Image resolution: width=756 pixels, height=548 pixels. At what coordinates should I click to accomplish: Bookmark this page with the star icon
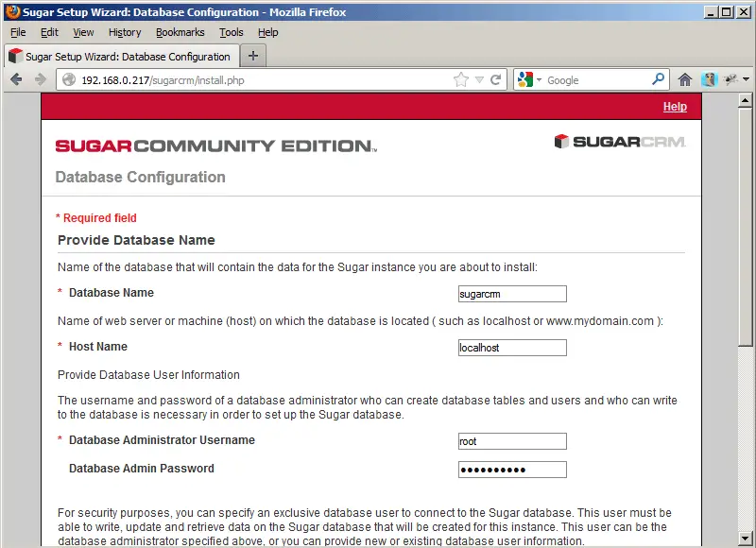(461, 80)
